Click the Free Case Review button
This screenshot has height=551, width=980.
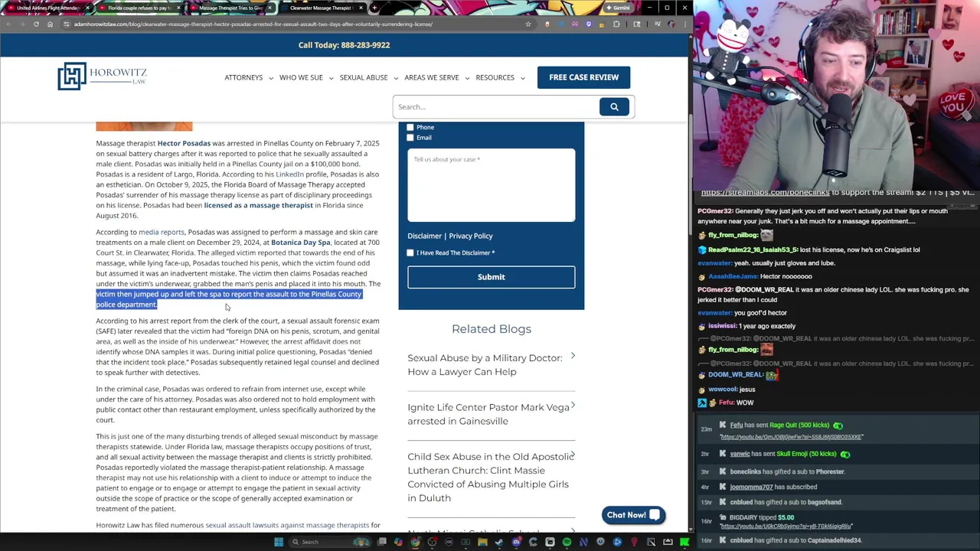(x=583, y=77)
